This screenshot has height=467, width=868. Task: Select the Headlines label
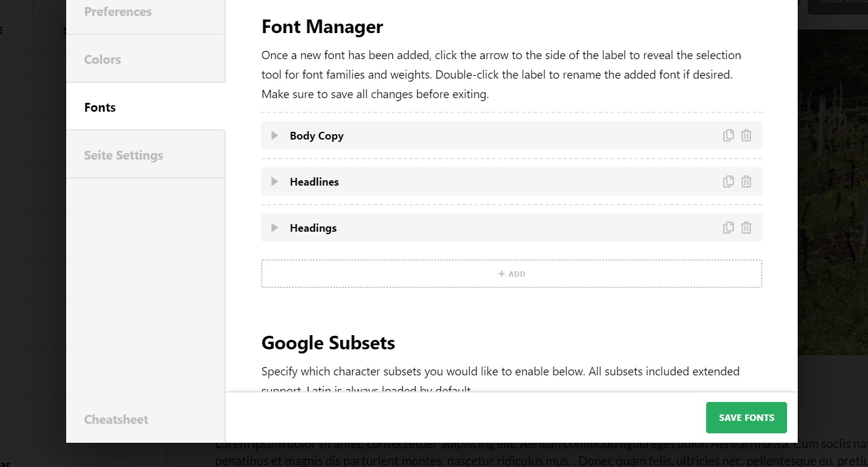[314, 182]
